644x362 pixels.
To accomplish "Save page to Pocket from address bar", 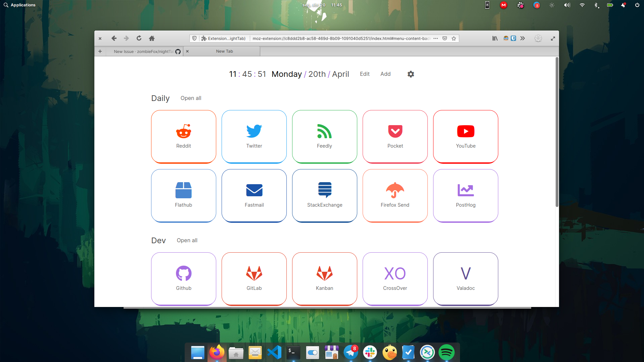I will pyautogui.click(x=445, y=38).
